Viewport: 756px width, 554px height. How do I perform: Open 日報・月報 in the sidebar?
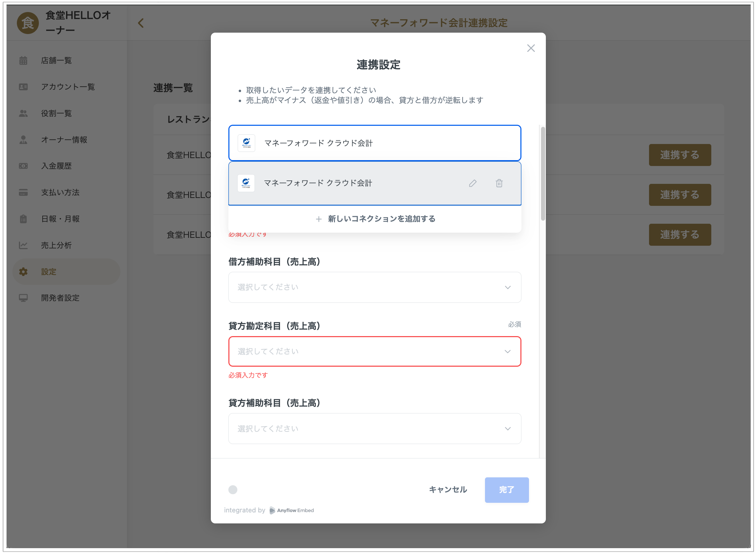60,219
